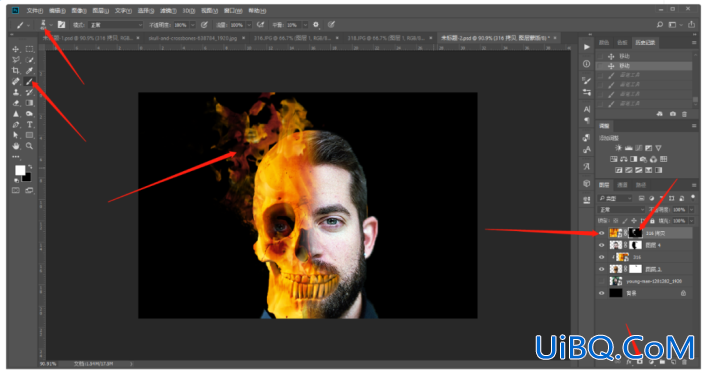Open the brush preset picker dropdown
705x372 pixels.
pos(51,25)
